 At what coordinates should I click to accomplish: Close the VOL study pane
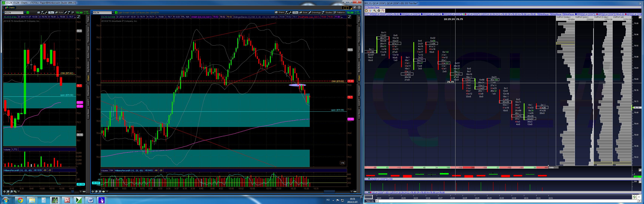click(366, 179)
